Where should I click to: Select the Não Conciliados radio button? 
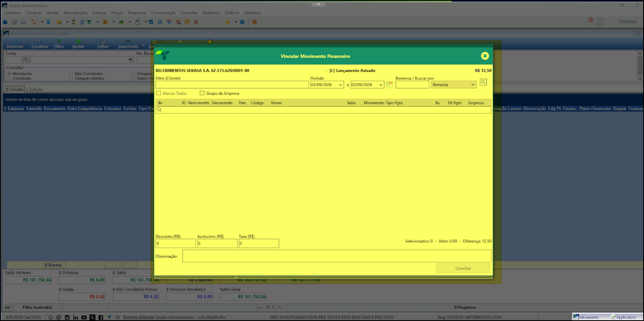(71, 74)
